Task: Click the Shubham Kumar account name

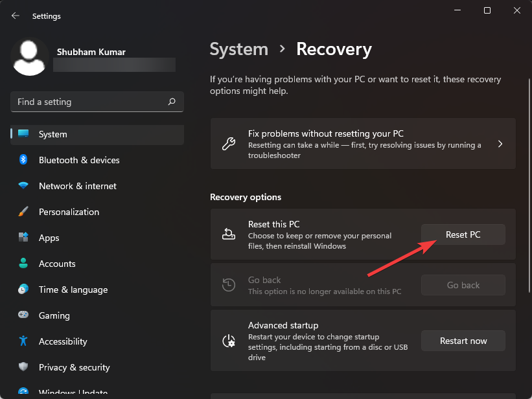Action: click(x=91, y=52)
